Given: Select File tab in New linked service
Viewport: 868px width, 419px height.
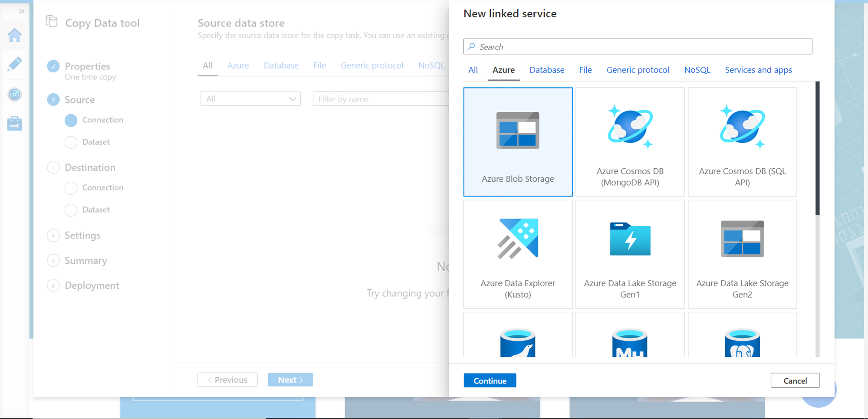Looking at the screenshot, I should pos(585,70).
